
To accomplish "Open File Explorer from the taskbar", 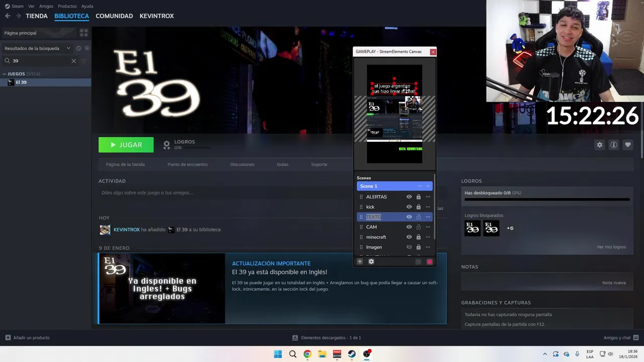I will tap(322, 354).
